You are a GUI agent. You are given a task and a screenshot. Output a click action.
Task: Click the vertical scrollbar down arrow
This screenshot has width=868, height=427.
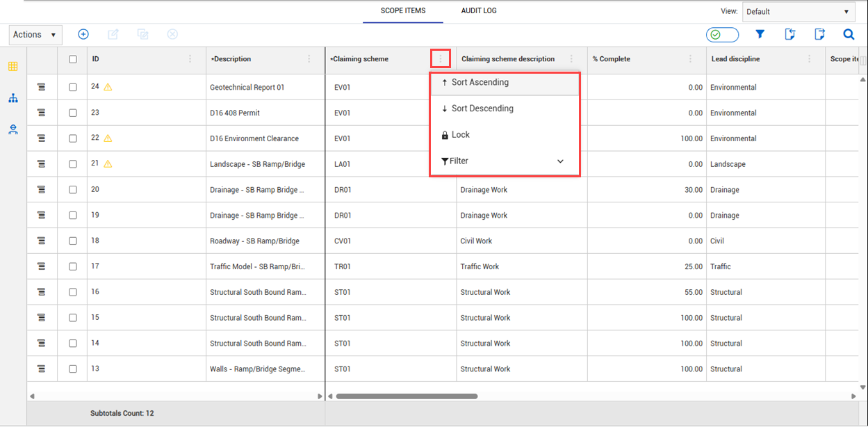point(863,387)
